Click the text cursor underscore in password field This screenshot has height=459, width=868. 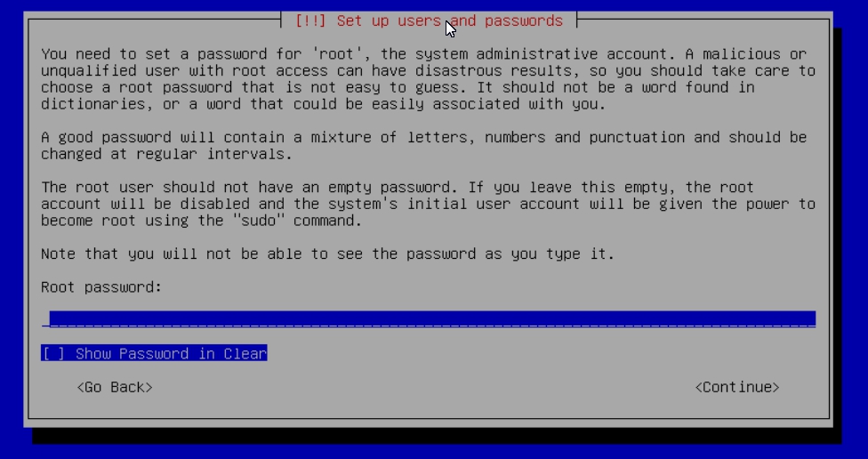click(x=45, y=319)
